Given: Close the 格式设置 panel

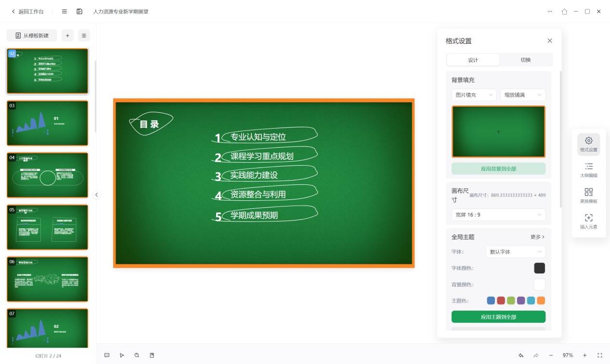Looking at the screenshot, I should click(550, 41).
